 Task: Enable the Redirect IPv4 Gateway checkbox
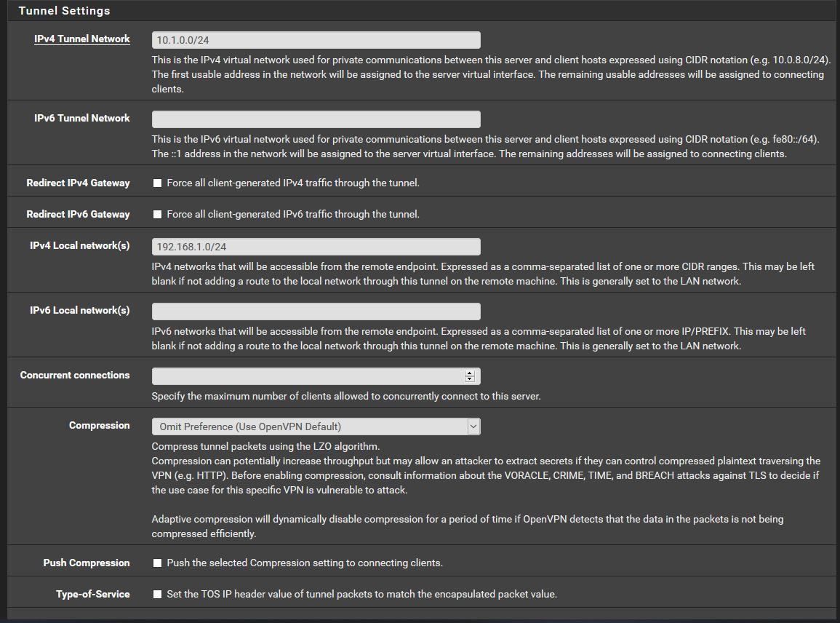pyautogui.click(x=157, y=183)
